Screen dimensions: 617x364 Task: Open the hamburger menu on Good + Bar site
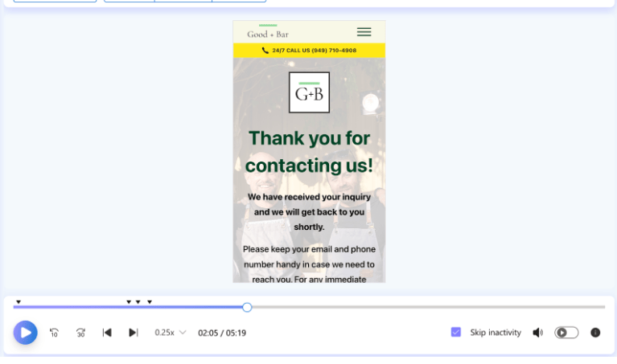tap(364, 32)
